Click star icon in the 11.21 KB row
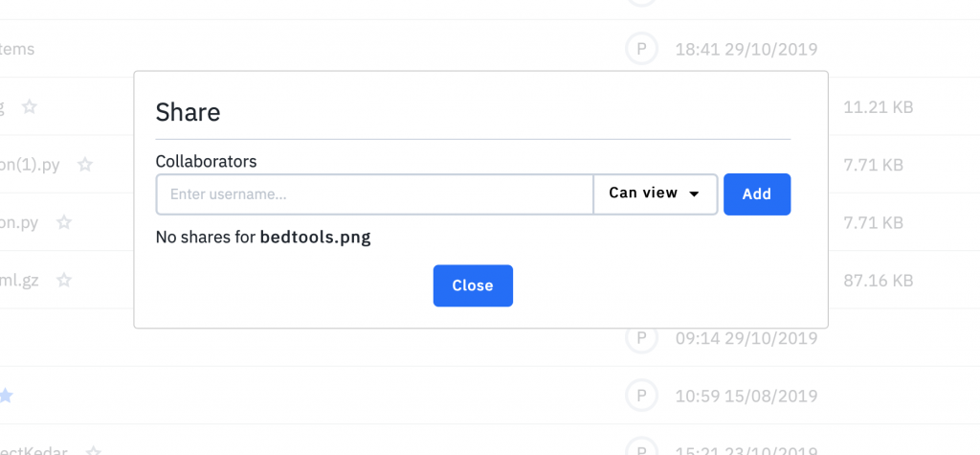This screenshot has width=980, height=455. 30,106
